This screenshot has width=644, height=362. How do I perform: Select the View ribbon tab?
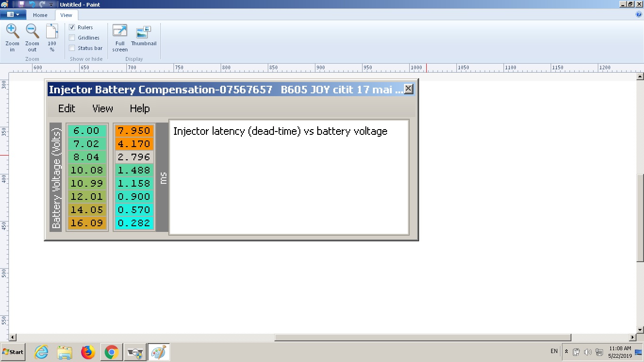pyautogui.click(x=66, y=15)
